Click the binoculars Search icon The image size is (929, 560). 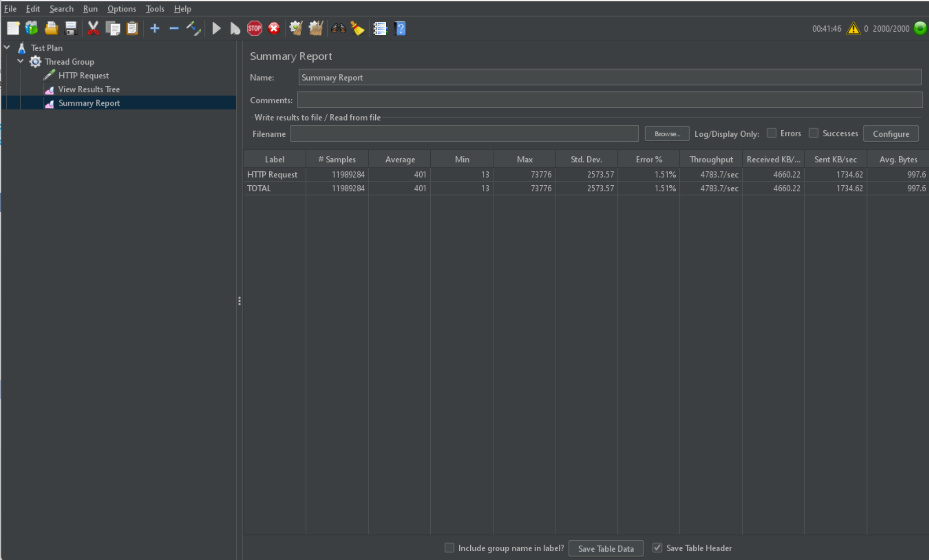tap(338, 28)
